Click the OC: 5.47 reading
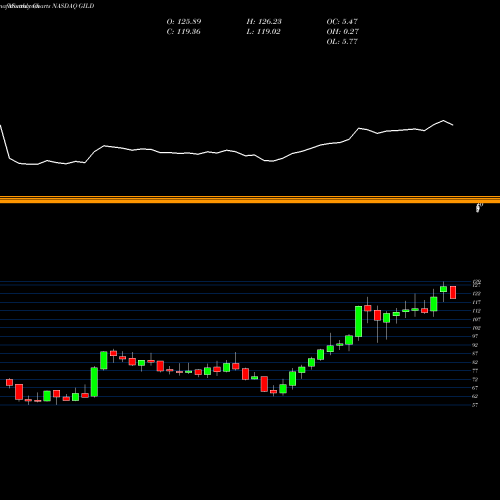The width and height of the screenshot is (500, 500). [342, 22]
